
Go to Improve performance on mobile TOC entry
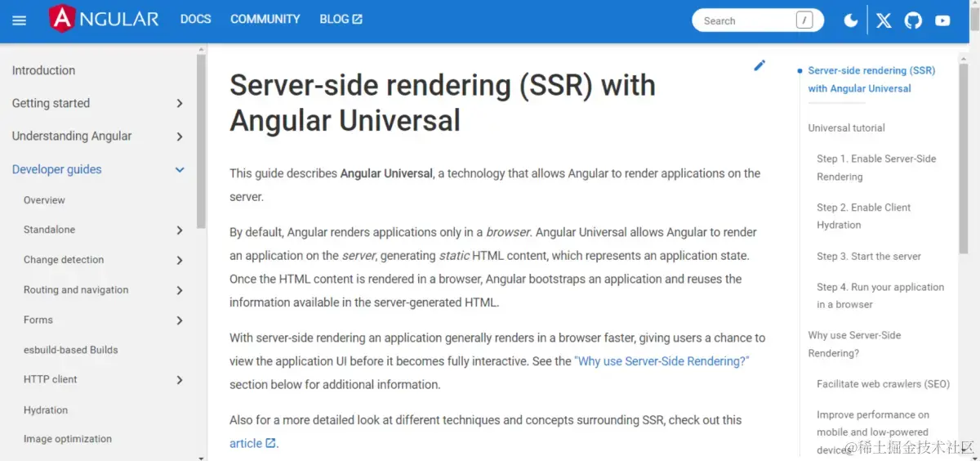click(x=873, y=432)
